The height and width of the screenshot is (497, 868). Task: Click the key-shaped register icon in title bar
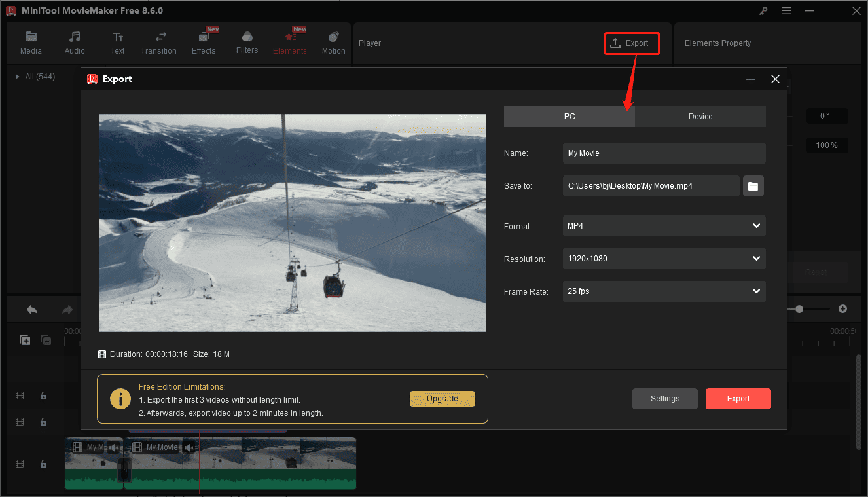(x=764, y=10)
